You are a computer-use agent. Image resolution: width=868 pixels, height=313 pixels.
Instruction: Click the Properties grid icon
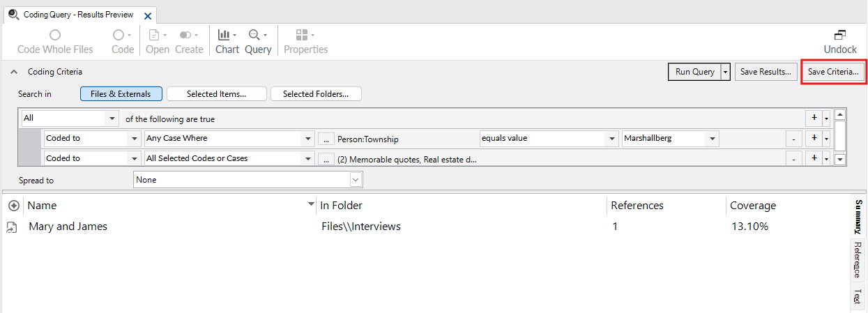click(x=302, y=35)
